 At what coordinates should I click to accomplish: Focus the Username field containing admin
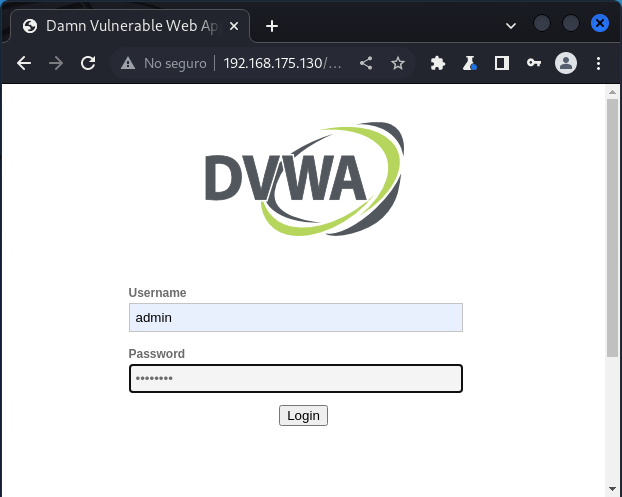click(x=296, y=317)
